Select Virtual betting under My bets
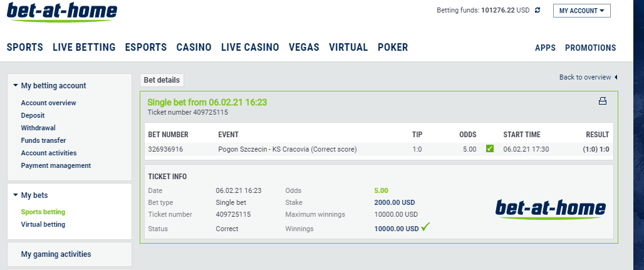Image resolution: width=644 pixels, height=270 pixels. (43, 224)
